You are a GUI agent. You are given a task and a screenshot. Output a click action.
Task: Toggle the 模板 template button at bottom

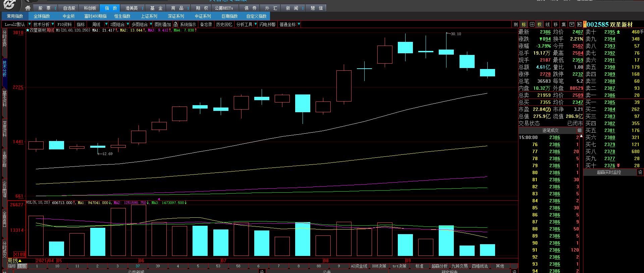click(22, 266)
